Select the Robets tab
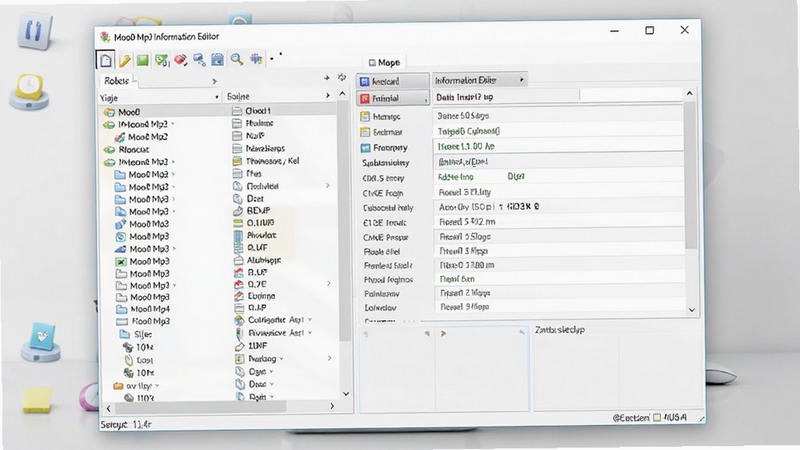 click(x=116, y=81)
